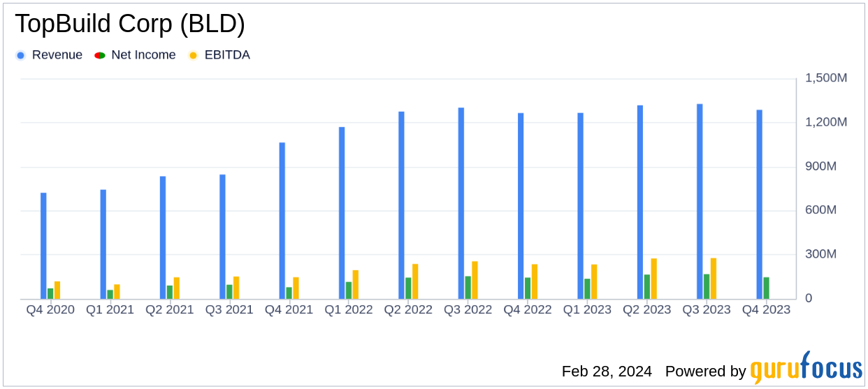Select the Q4 2021 blue Revenue bar
Image resolution: width=868 pixels, height=389 pixels.
[282, 220]
